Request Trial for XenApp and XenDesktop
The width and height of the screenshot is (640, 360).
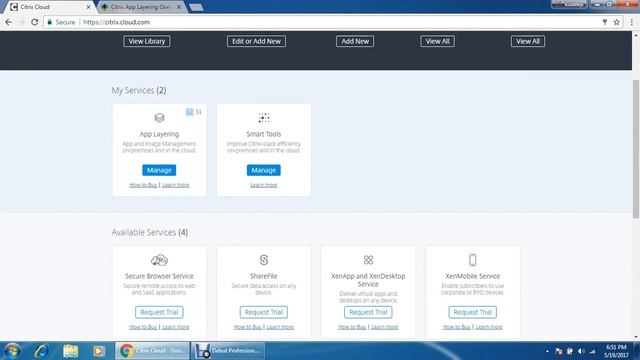[368, 312]
